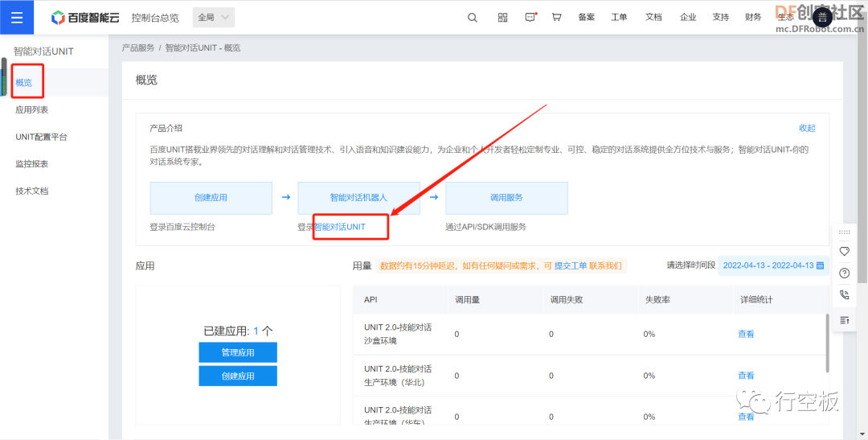Open 控制台总览 in the top bar
868x440 pixels.
(155, 18)
